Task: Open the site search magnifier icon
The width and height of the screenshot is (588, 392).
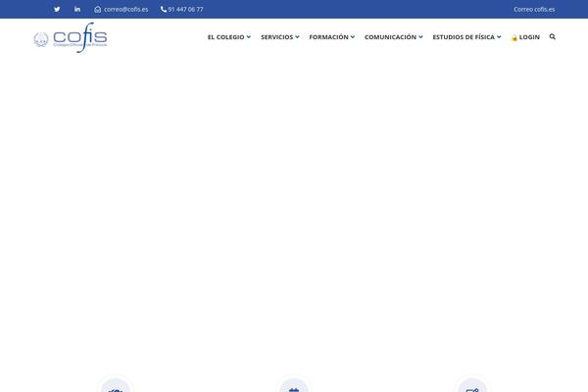Action: coord(553,37)
